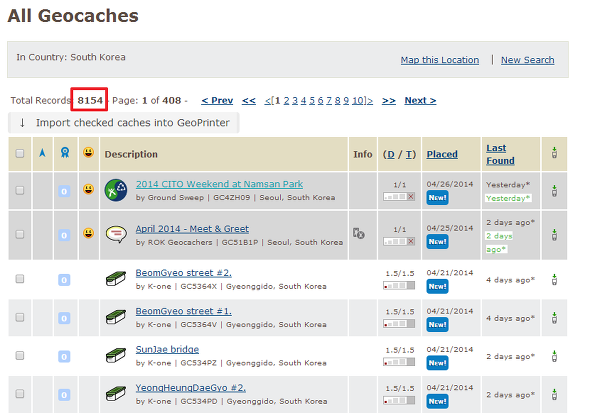Image resolution: width=590 pixels, height=420 pixels.
Task: Click favorites count badge on BeomGyeo street #2 row
Action: click(64, 280)
